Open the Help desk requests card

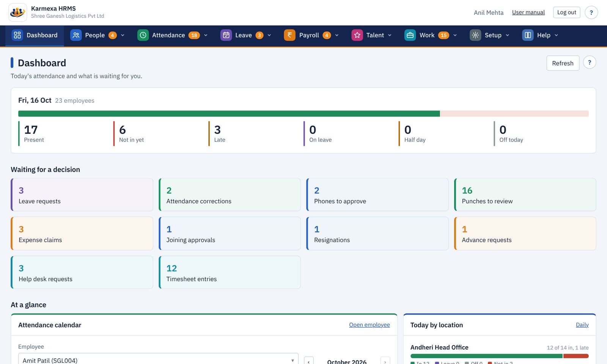(82, 272)
